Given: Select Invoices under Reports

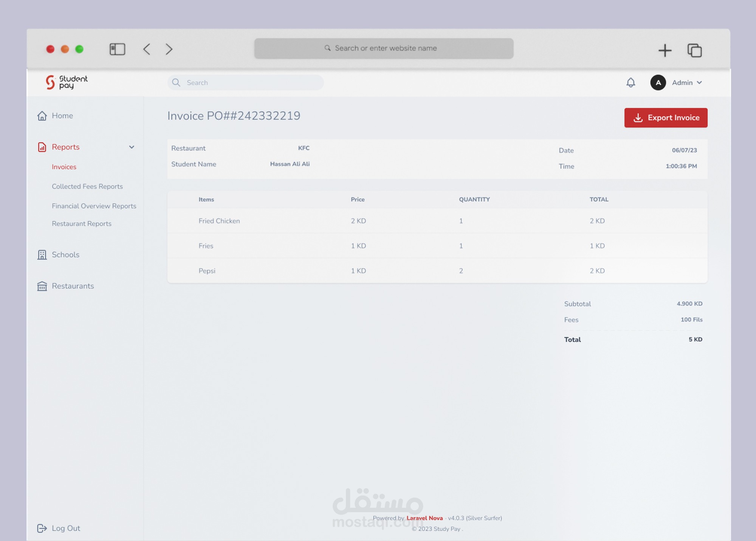Looking at the screenshot, I should [x=64, y=167].
